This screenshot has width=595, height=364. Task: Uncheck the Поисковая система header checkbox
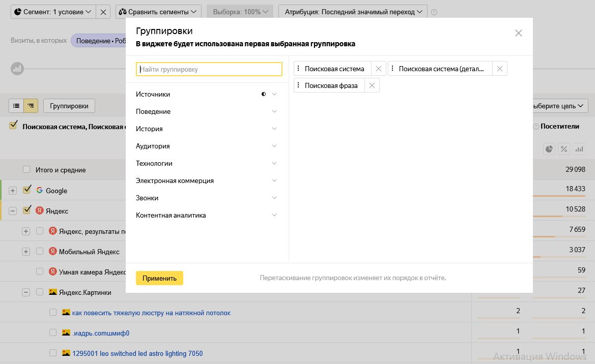13,126
